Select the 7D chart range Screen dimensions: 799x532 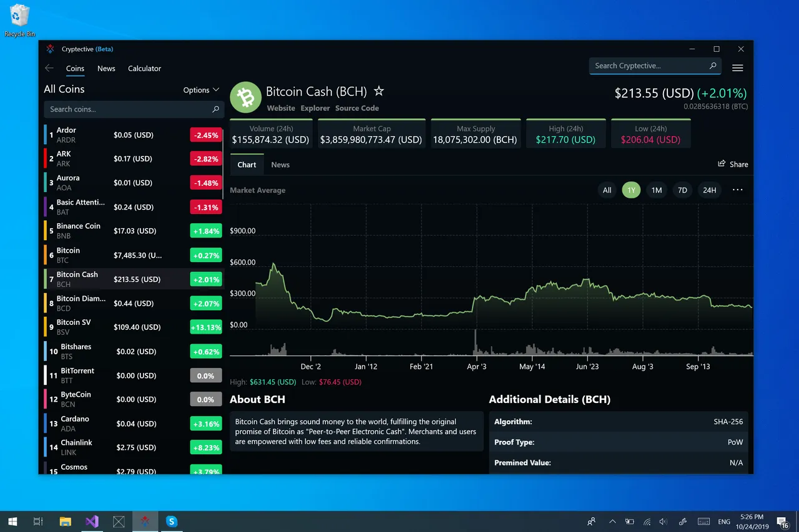(682, 190)
